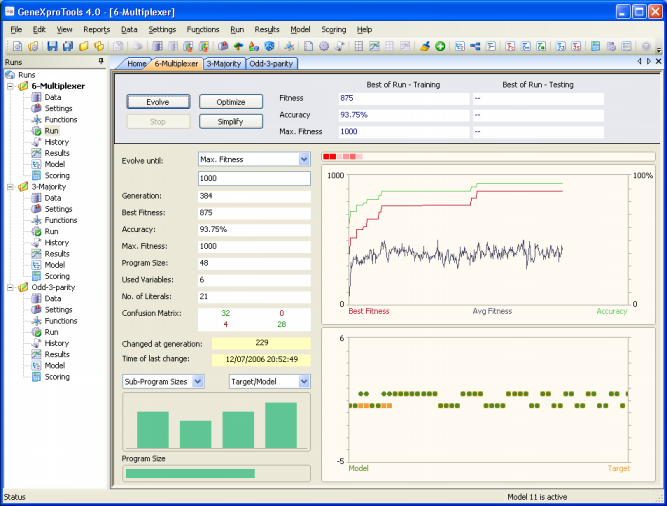Click the green Program Size progress bar
This screenshot has height=506, width=667.
tap(190, 473)
